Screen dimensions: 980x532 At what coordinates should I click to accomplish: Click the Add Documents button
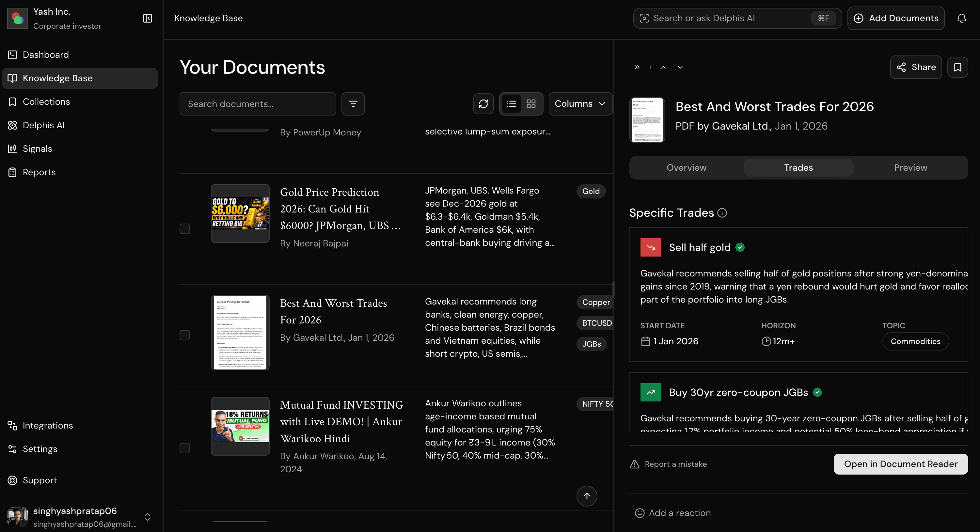click(x=895, y=18)
